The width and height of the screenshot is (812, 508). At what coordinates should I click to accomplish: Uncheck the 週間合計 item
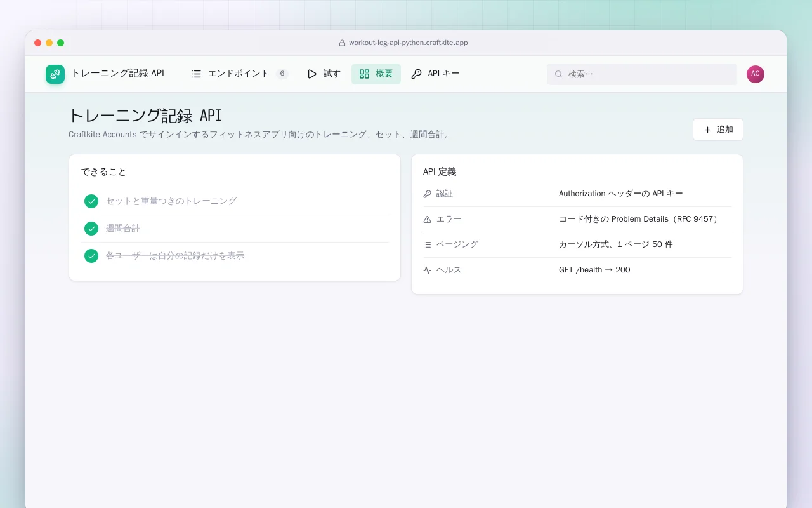click(x=91, y=229)
